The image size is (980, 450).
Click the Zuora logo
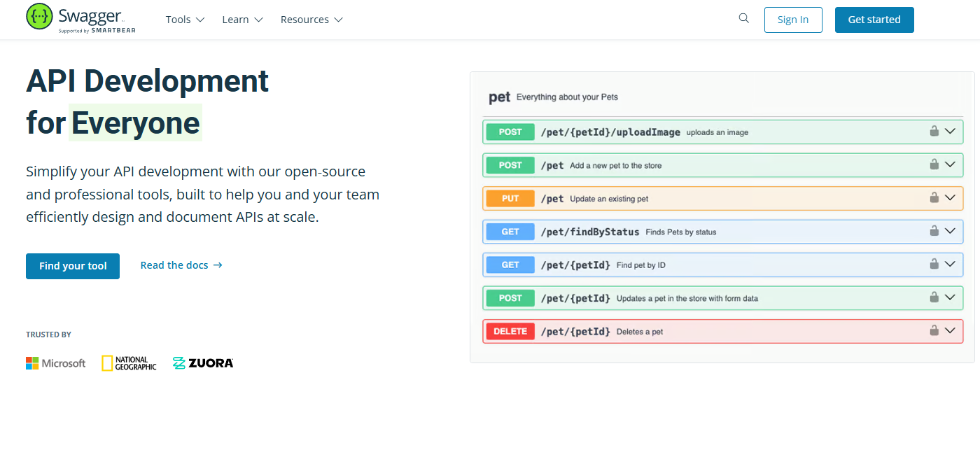click(203, 363)
